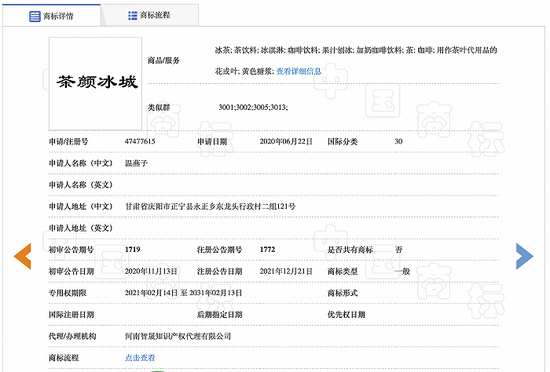Select international class value 30
The height and width of the screenshot is (372, 550).
pos(398,141)
